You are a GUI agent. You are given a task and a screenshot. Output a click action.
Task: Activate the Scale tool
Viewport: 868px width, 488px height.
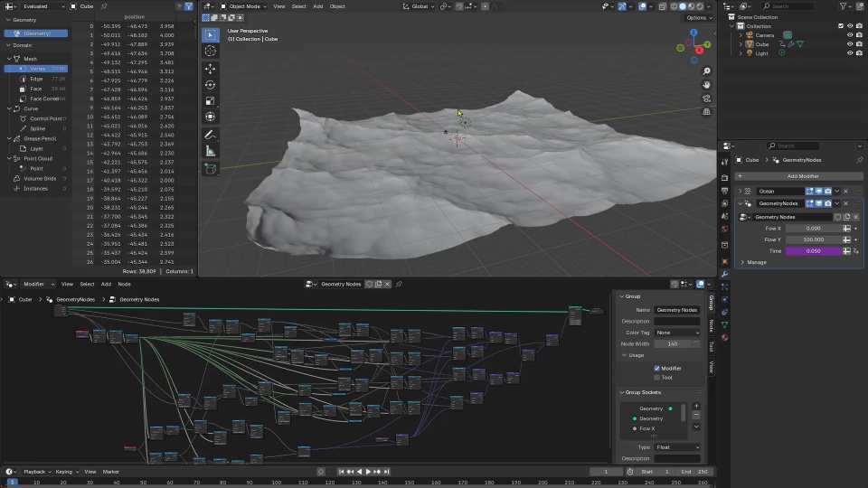[211, 100]
